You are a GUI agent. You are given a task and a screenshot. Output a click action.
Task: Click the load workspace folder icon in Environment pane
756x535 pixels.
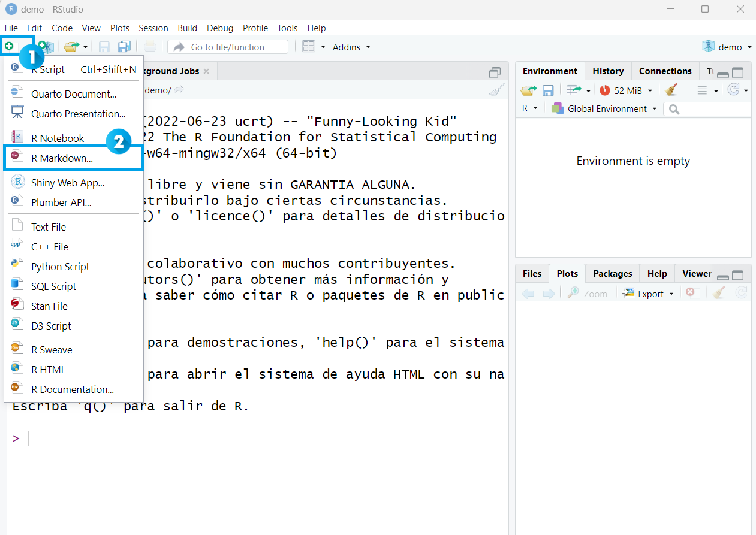pos(528,90)
